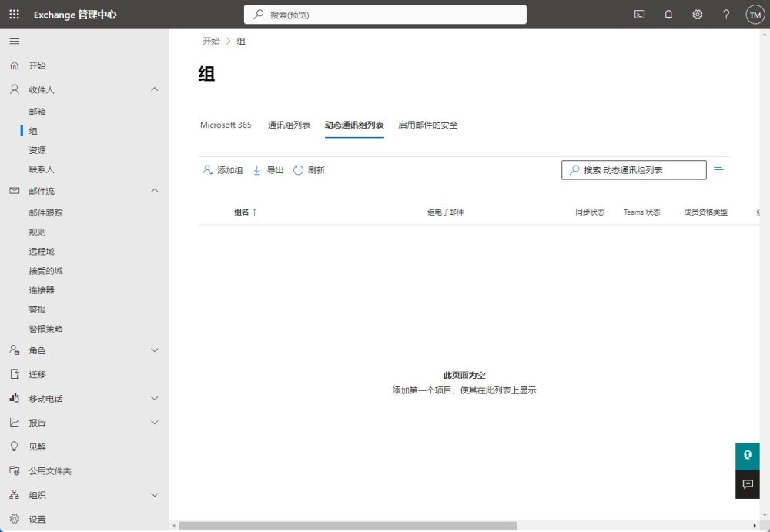Open the TM account avatar
The image size is (770, 532).
pos(755,15)
